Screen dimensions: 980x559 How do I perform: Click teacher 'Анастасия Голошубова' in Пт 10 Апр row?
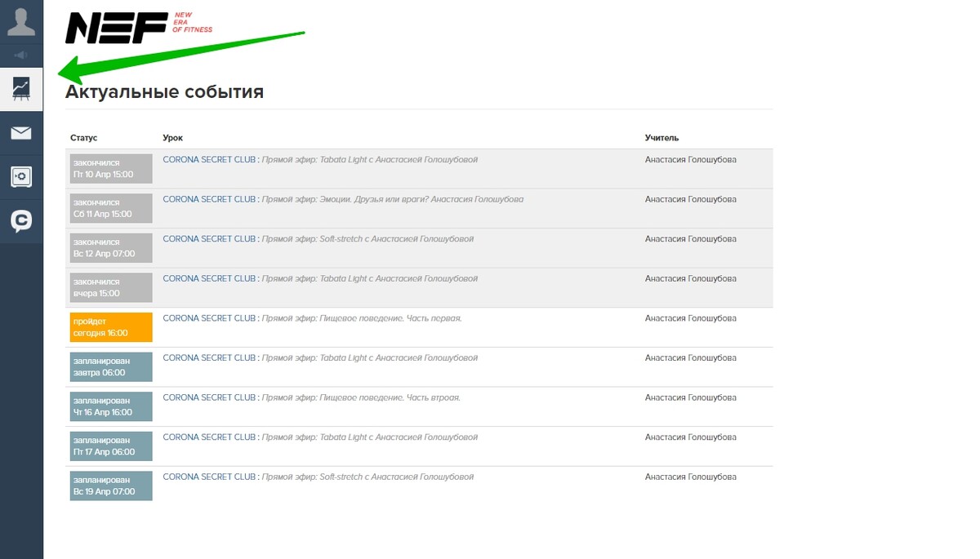coord(690,160)
